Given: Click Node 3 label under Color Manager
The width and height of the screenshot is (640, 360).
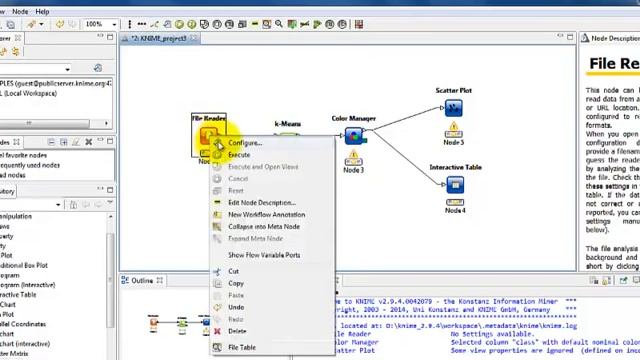Looking at the screenshot, I should click(353, 170).
